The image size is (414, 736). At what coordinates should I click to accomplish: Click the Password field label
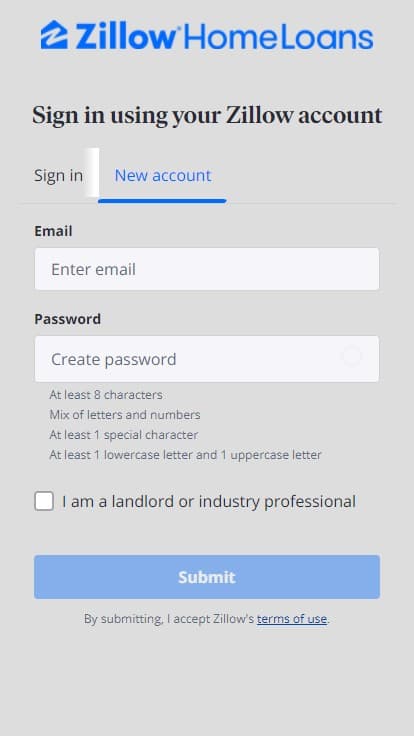68,319
